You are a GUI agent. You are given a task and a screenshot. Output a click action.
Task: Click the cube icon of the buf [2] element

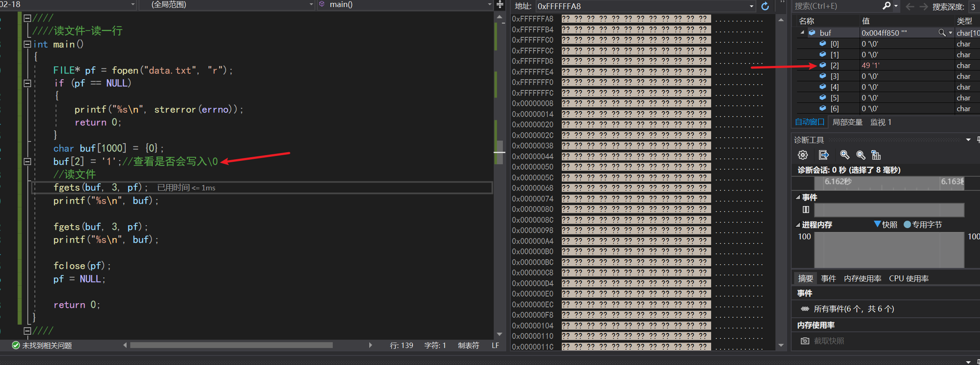[x=823, y=65]
